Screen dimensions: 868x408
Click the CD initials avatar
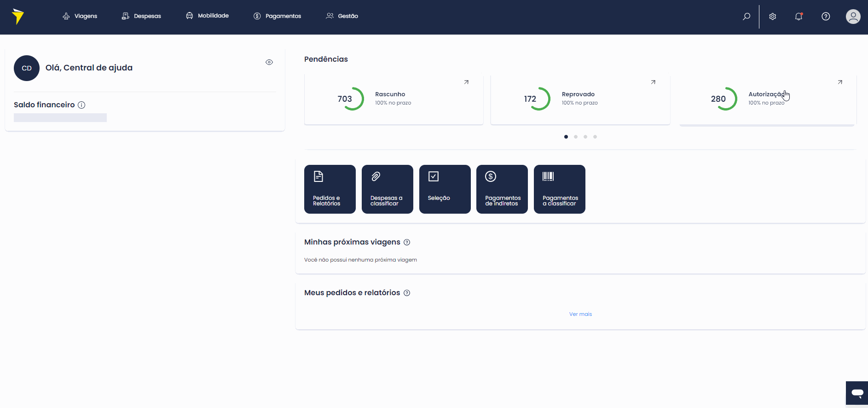click(x=27, y=68)
